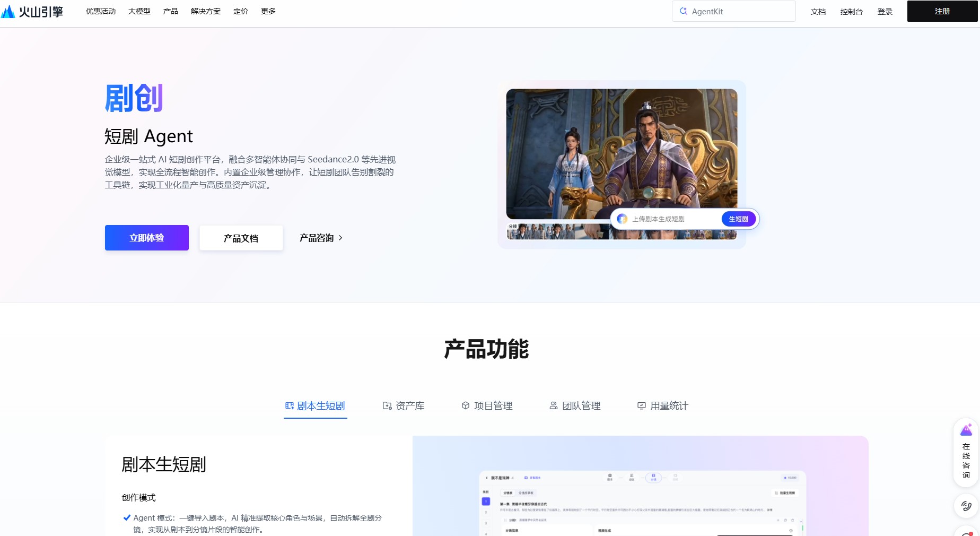Click the 产品功能 section heading
Screen dimensions: 980x536
[486, 349]
